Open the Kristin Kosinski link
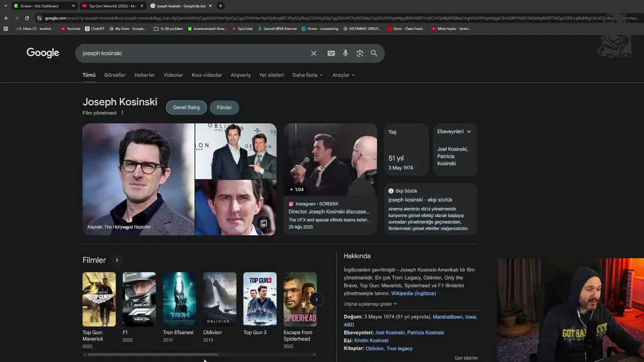This screenshot has height=362, width=644. coord(371,340)
